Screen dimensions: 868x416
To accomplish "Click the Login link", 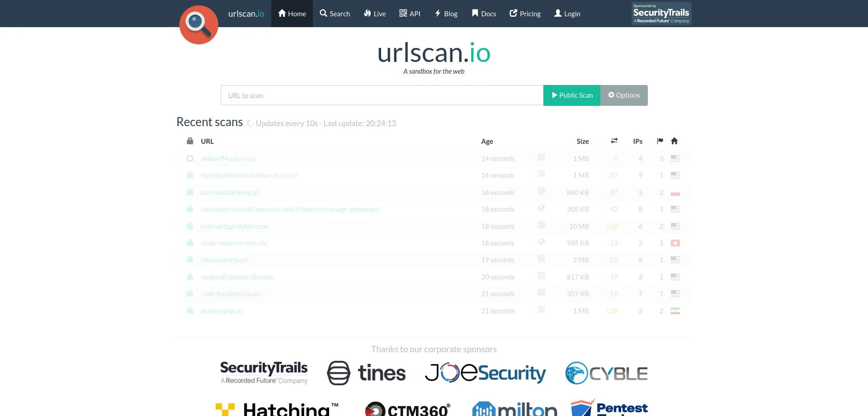I will (567, 14).
